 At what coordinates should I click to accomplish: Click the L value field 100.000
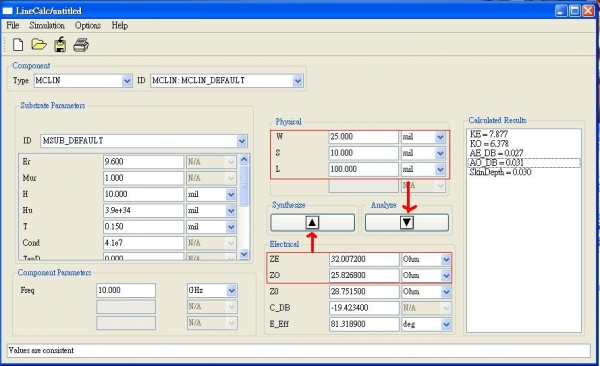click(364, 169)
